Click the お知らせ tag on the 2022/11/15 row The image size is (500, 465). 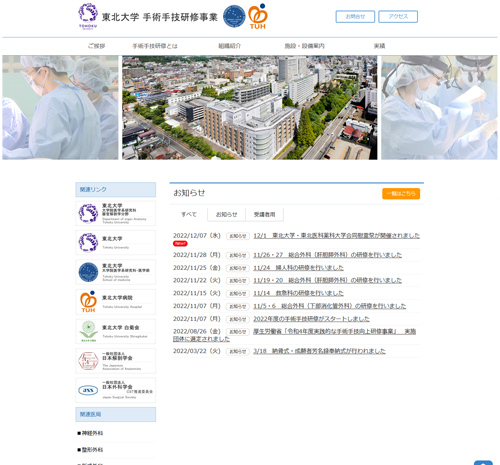click(x=238, y=294)
